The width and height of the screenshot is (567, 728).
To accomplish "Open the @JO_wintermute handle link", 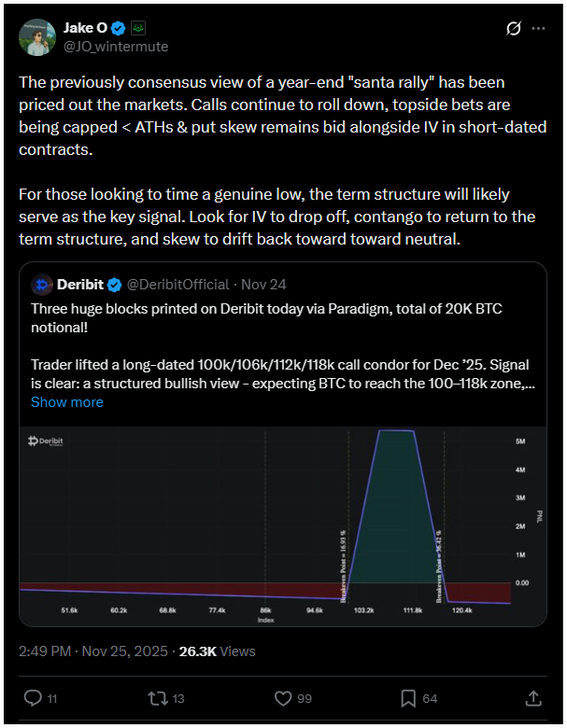I will (116, 46).
